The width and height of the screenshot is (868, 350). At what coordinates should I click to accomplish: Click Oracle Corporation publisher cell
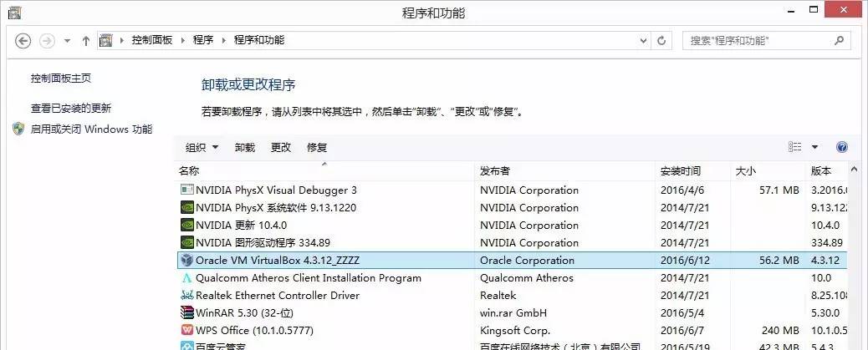click(527, 261)
